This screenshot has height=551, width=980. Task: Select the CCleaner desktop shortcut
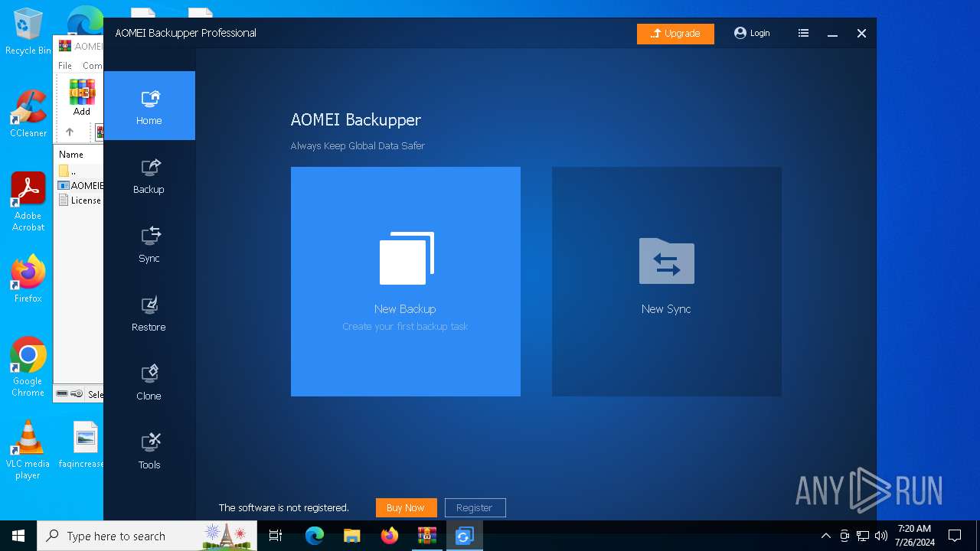point(28,114)
